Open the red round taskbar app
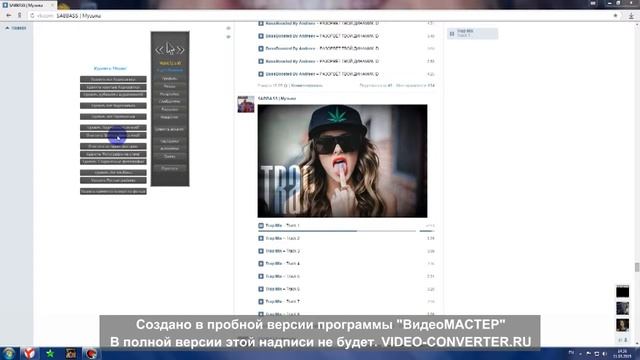 [91, 353]
